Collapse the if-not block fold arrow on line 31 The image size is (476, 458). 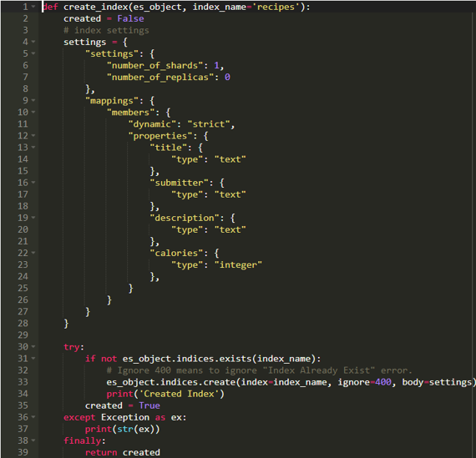33,359
